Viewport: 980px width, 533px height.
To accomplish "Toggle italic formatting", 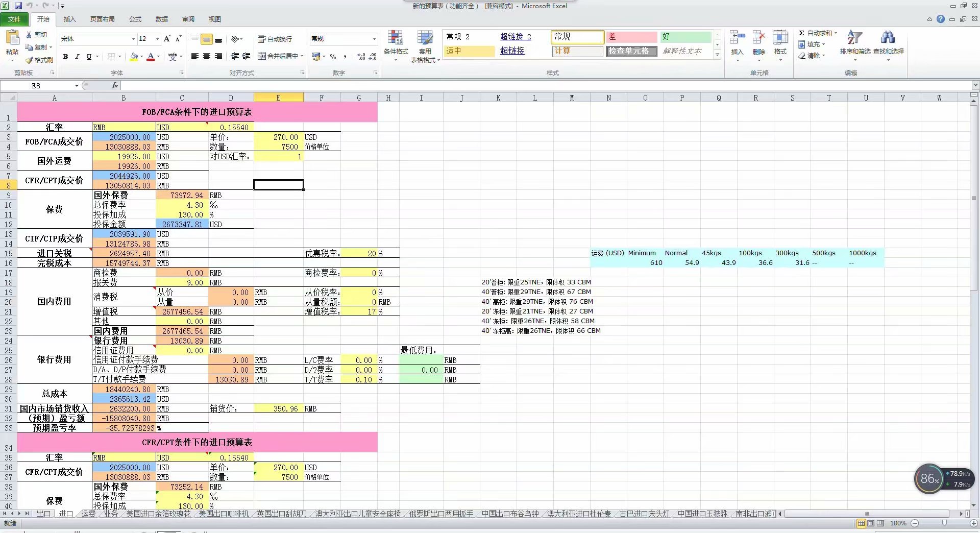I will [77, 57].
